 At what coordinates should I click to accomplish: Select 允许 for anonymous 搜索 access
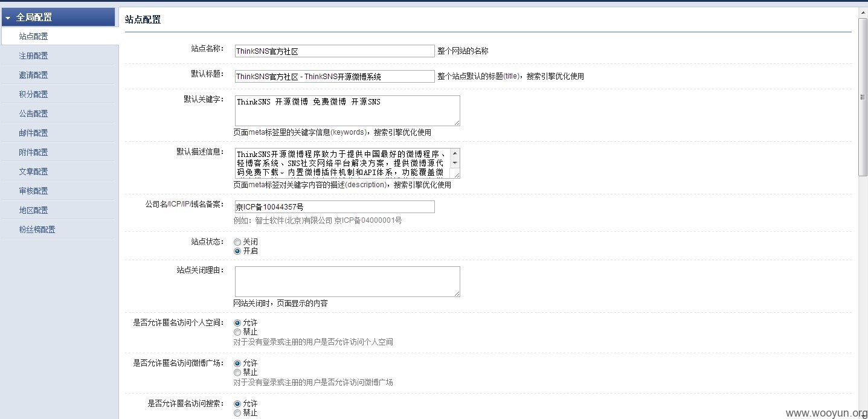pyautogui.click(x=237, y=404)
